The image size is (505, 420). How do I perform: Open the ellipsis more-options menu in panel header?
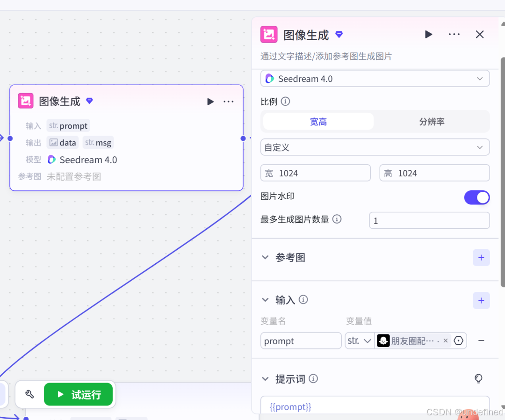454,34
